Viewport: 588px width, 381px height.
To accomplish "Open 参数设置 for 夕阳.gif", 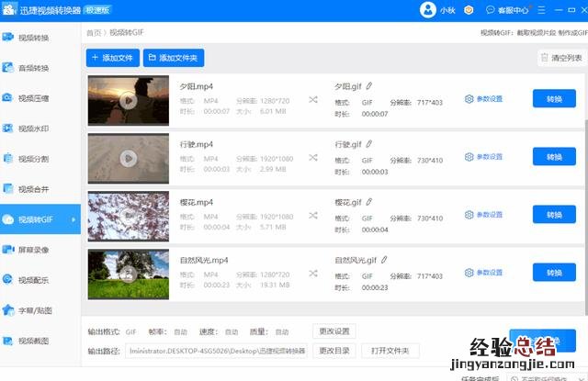I will (483, 99).
